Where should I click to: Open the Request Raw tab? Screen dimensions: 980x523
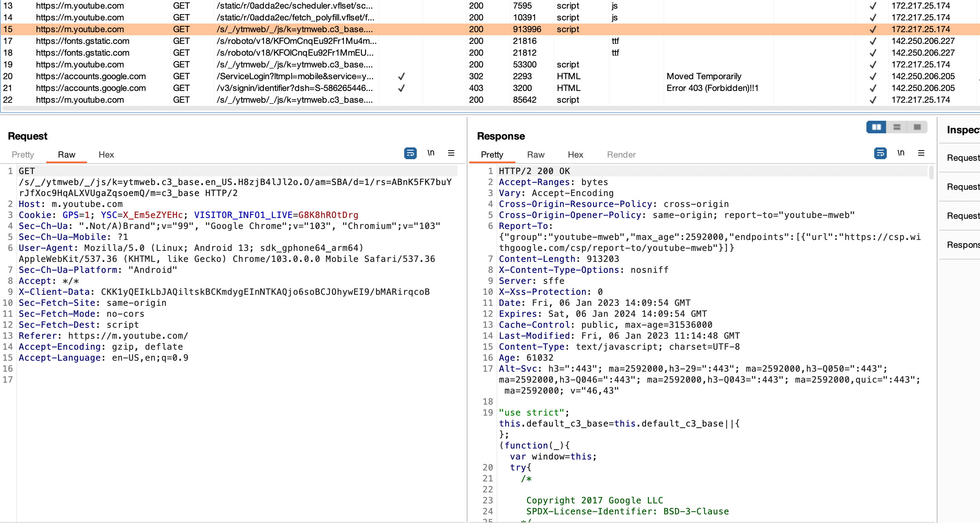tap(66, 155)
